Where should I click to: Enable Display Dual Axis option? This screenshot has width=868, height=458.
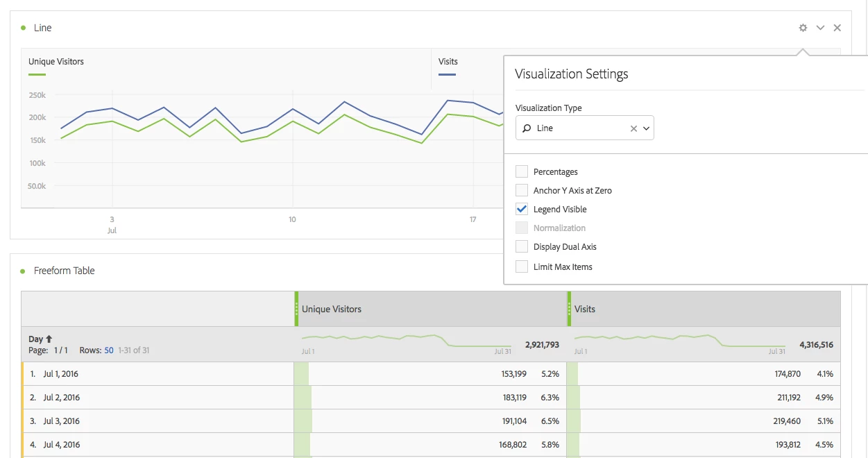[x=522, y=246]
